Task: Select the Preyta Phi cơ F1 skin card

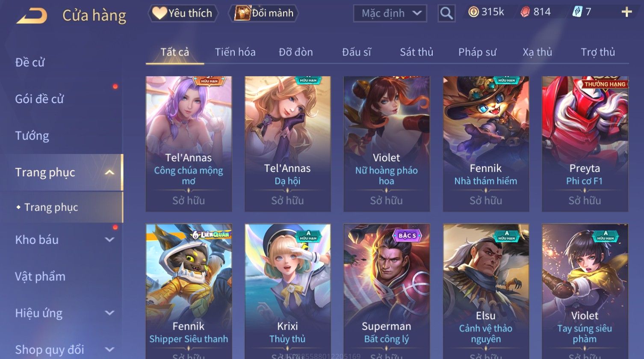Action: pyautogui.click(x=585, y=144)
